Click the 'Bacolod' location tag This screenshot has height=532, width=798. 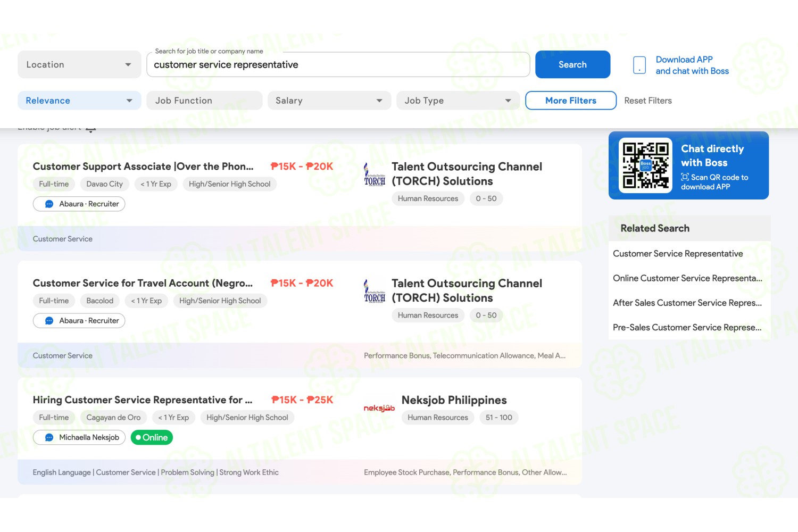tap(100, 301)
